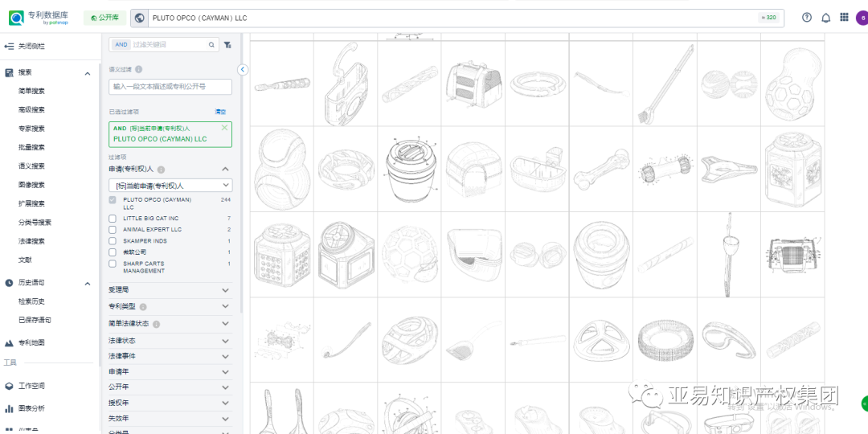Viewport: 868px width, 434px height.
Task: Expand the 法律事件 filter section
Action: click(x=225, y=357)
